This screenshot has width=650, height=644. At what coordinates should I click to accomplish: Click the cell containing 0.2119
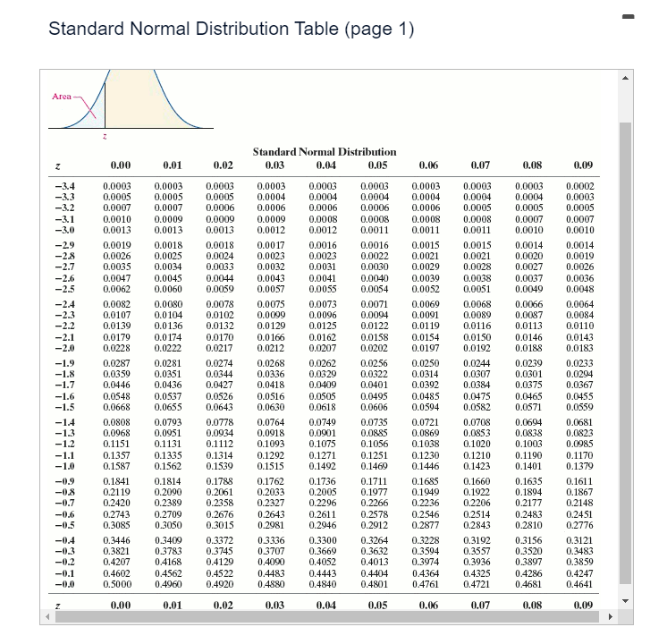tap(116, 492)
